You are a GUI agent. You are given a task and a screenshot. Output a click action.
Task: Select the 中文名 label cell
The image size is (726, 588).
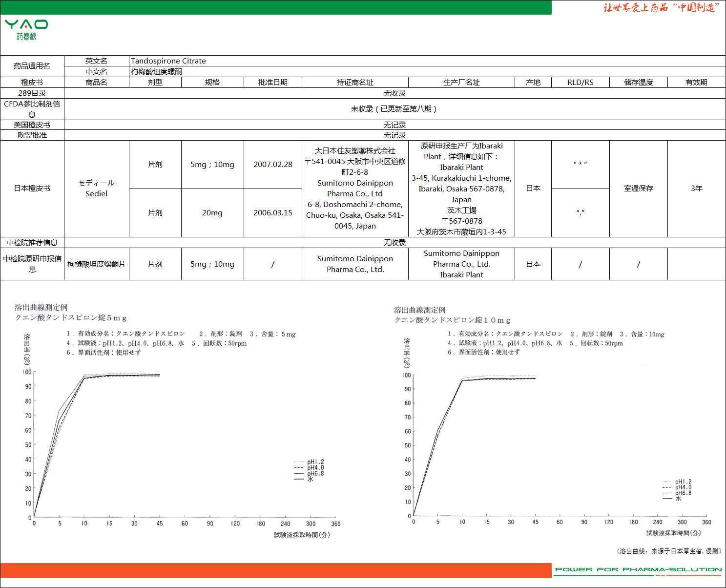coord(97,72)
